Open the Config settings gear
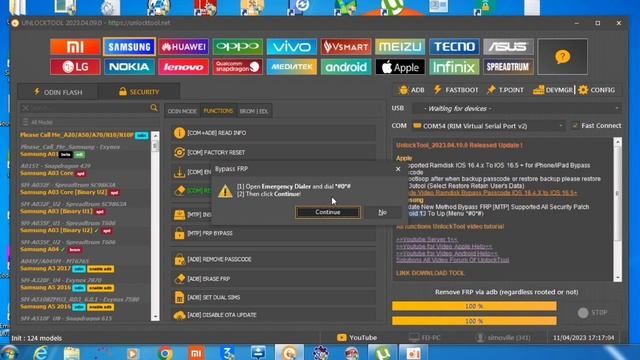This screenshot has height=360, width=640. coord(596,90)
